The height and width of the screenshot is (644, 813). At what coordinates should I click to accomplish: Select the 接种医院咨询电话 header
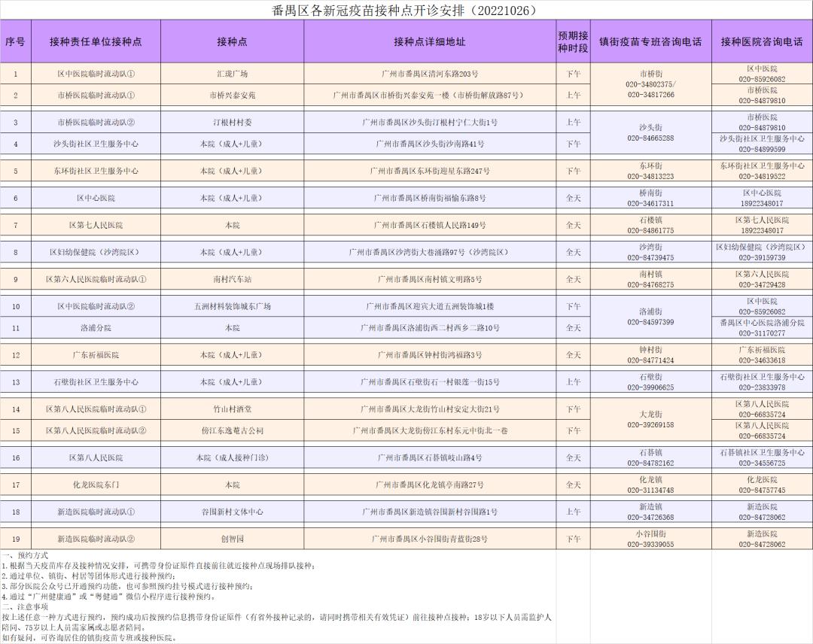(762, 41)
